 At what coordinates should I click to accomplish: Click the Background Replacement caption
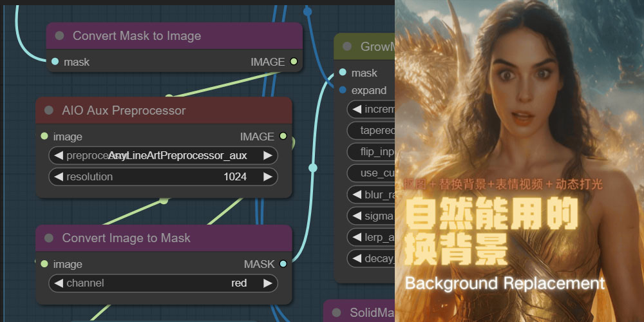point(505,283)
